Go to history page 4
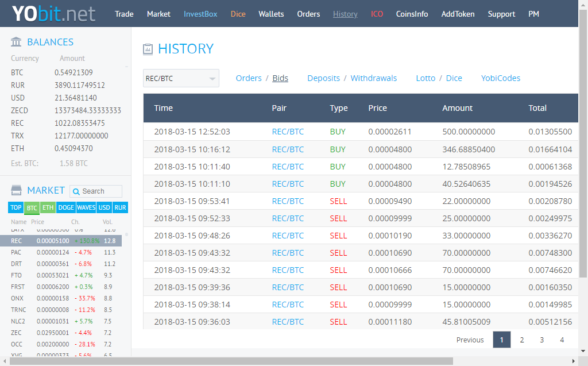The width and height of the screenshot is (588, 366). (562, 340)
